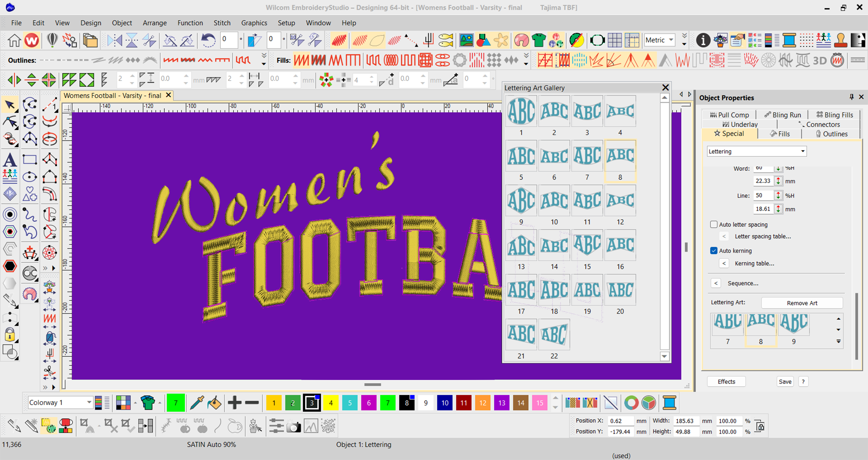Image resolution: width=868 pixels, height=460 pixels.
Task: Click the Effects button
Action: 726,381
